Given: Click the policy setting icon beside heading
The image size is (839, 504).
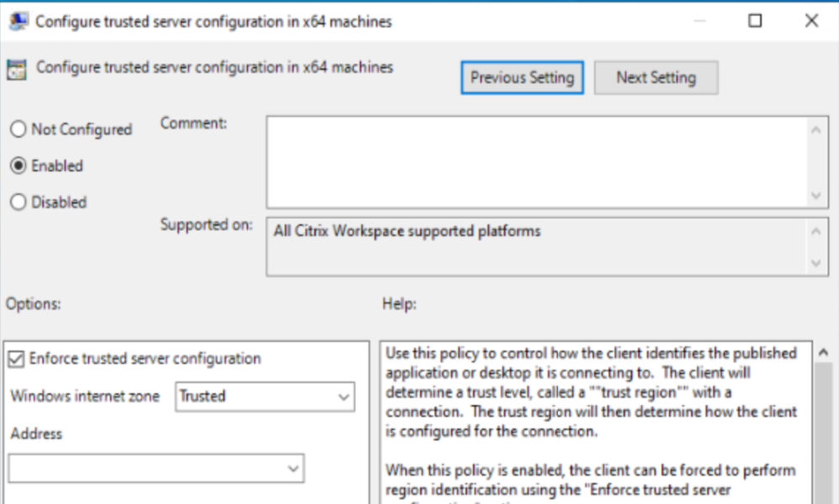Looking at the screenshot, I should pos(16,69).
